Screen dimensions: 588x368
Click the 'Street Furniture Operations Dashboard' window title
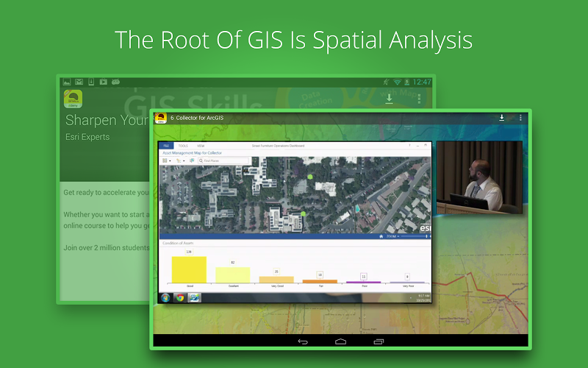pos(278,146)
